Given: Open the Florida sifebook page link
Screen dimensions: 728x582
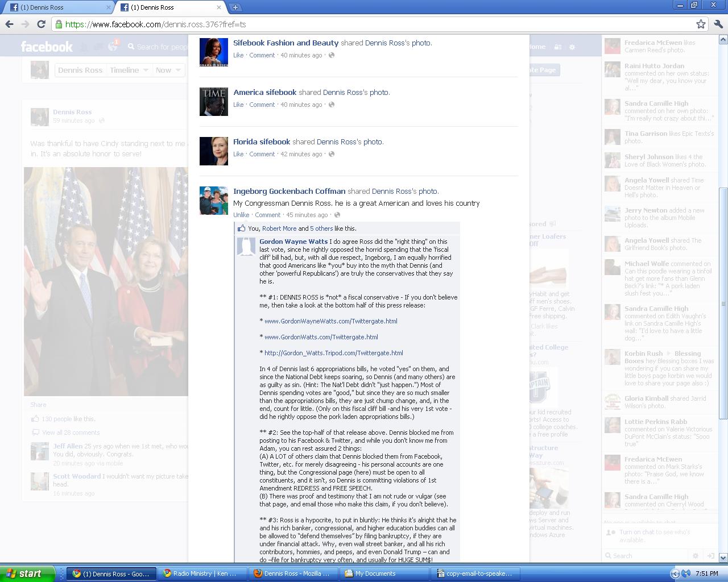Looking at the screenshot, I should (262, 142).
